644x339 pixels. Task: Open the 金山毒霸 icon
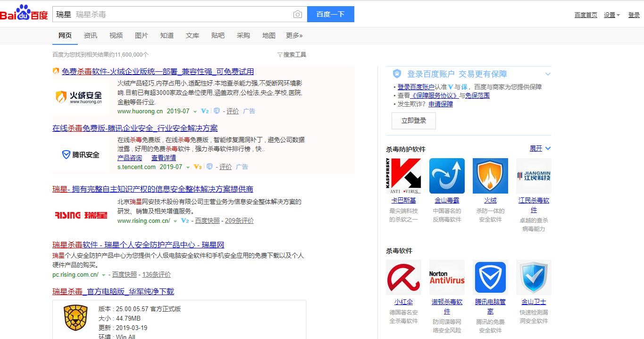pyautogui.click(x=447, y=176)
